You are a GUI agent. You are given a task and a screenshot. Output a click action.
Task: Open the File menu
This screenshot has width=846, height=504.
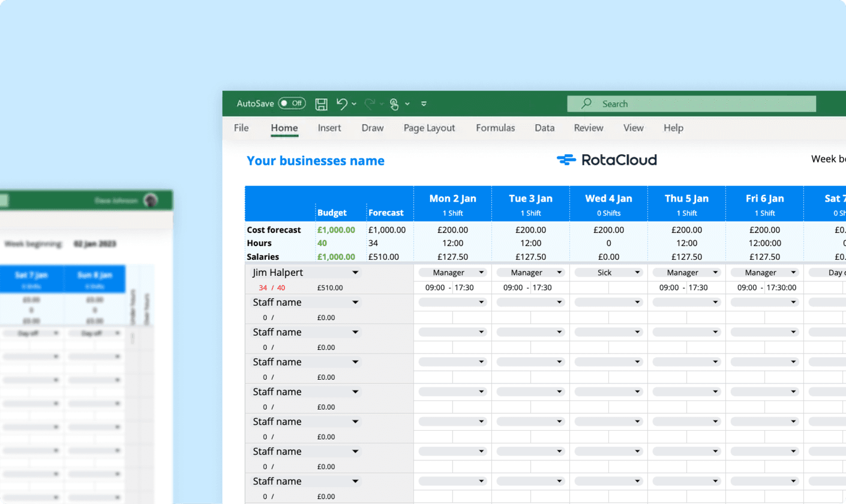[241, 128]
